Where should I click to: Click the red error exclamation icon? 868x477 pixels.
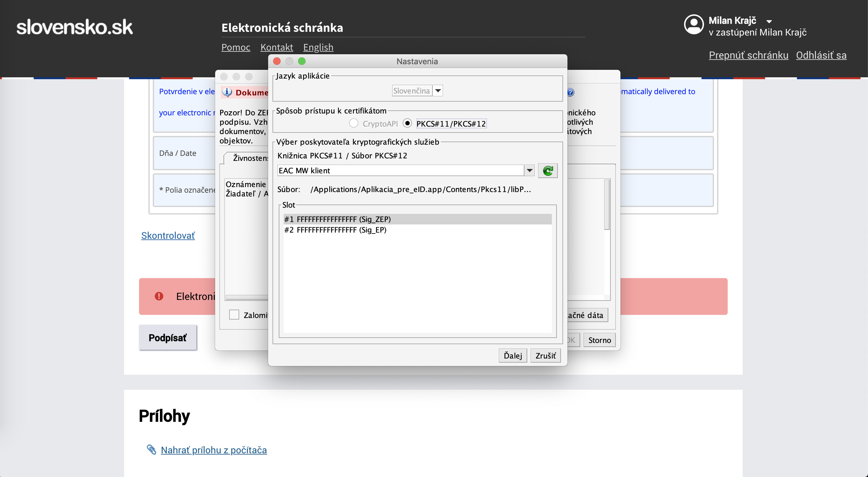pyautogui.click(x=159, y=296)
